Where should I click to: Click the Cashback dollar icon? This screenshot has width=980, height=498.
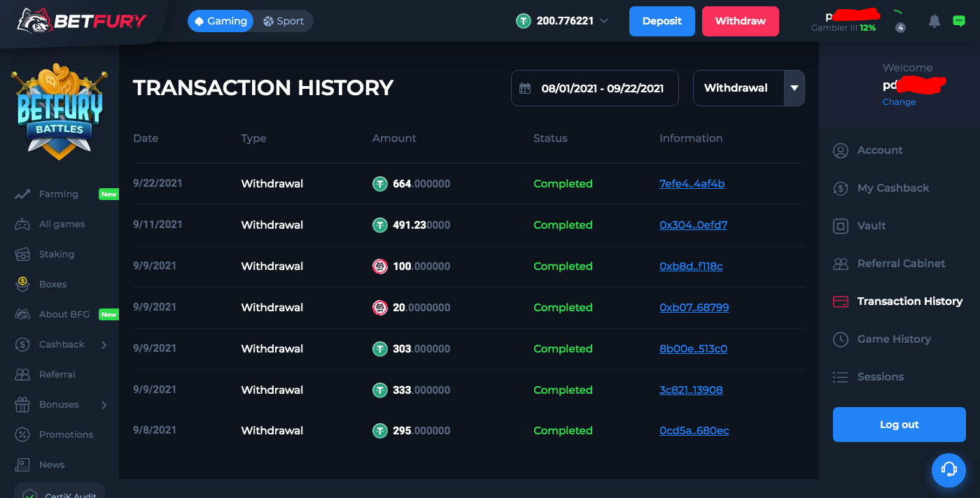[22, 345]
